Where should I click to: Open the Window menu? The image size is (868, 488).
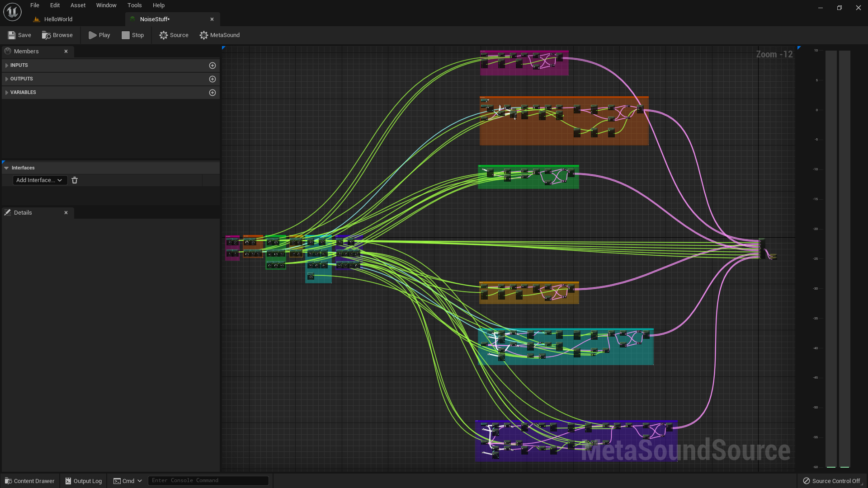coord(106,5)
